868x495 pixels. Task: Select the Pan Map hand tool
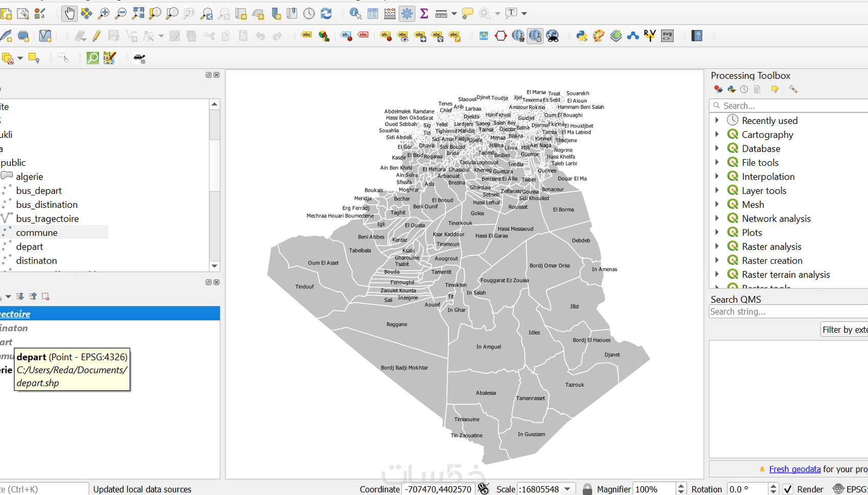69,13
